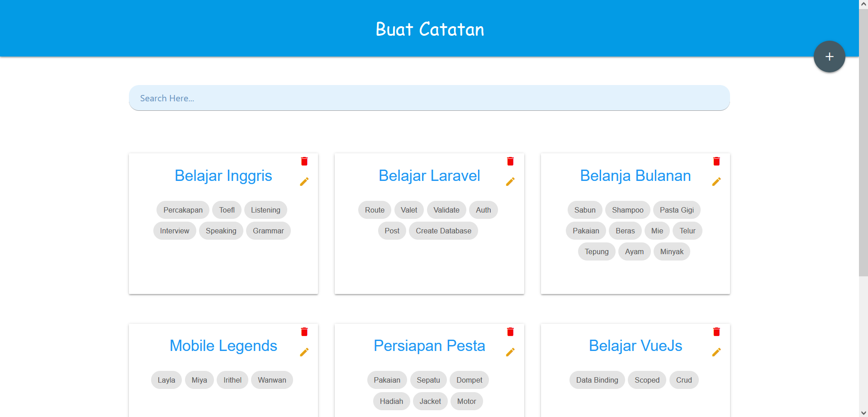Viewport: 868px width, 417px height.
Task: Edit the Belajar Inggris note
Action: point(304,181)
